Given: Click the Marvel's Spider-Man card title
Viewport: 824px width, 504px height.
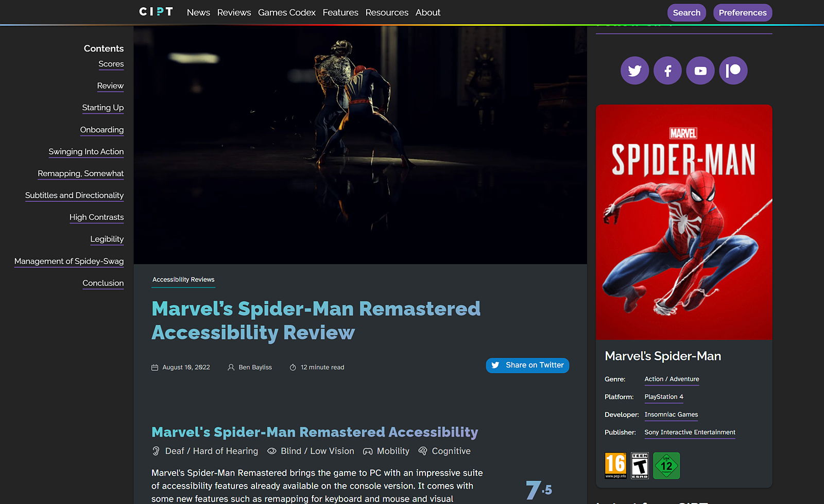Looking at the screenshot, I should coord(663,356).
